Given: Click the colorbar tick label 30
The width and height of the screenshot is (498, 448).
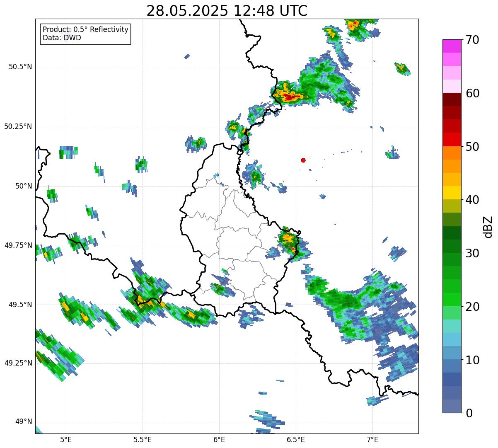Looking at the screenshot, I should pyautogui.click(x=472, y=253).
